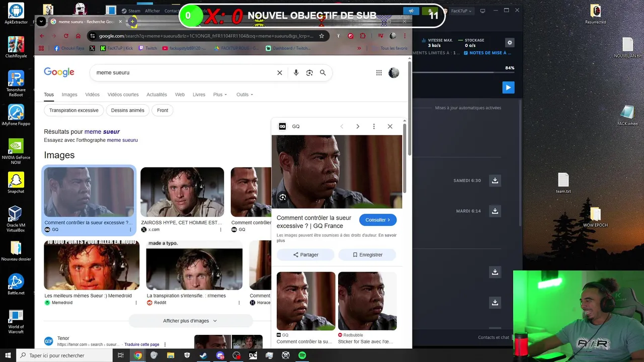Viewport: 644px width, 362px height.
Task: Start voice search with microphone icon
Action: pyautogui.click(x=296, y=73)
